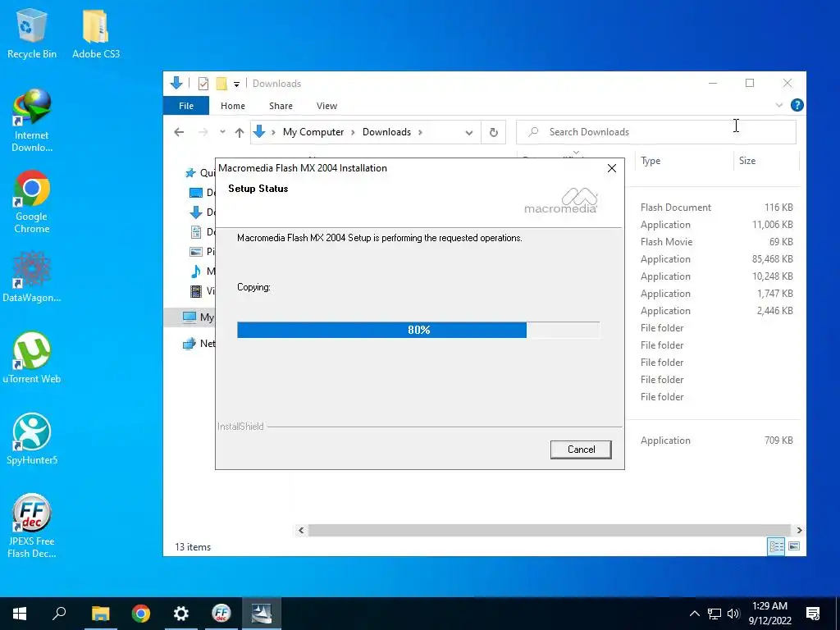Image resolution: width=840 pixels, height=630 pixels.
Task: Click the 80% setup progress bar
Action: click(418, 330)
